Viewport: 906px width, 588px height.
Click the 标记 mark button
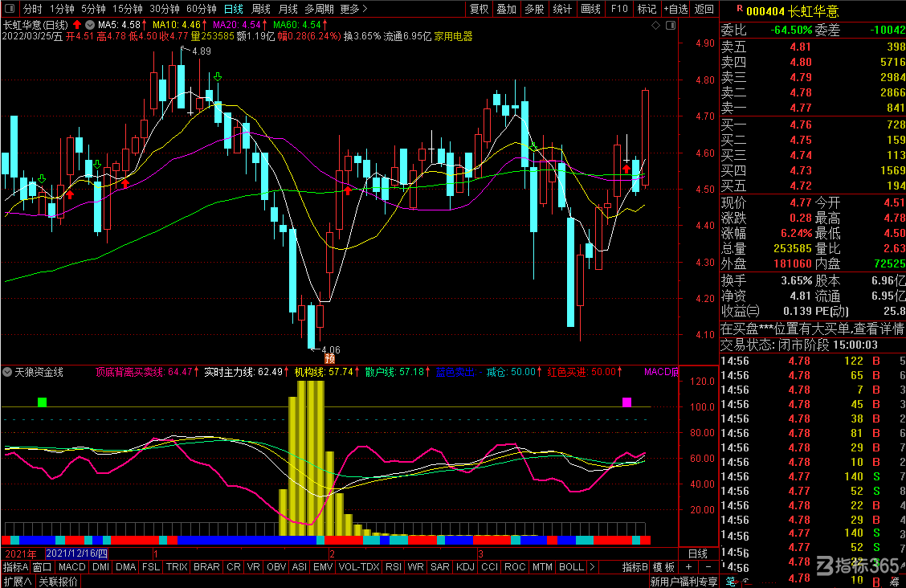coord(647,9)
